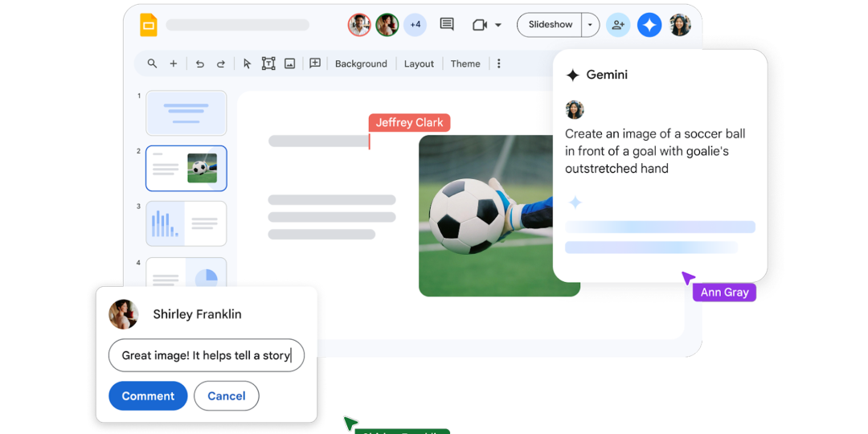Viewport: 868px width, 434px height.
Task: Open the Layout toolbar menu
Action: pos(419,63)
